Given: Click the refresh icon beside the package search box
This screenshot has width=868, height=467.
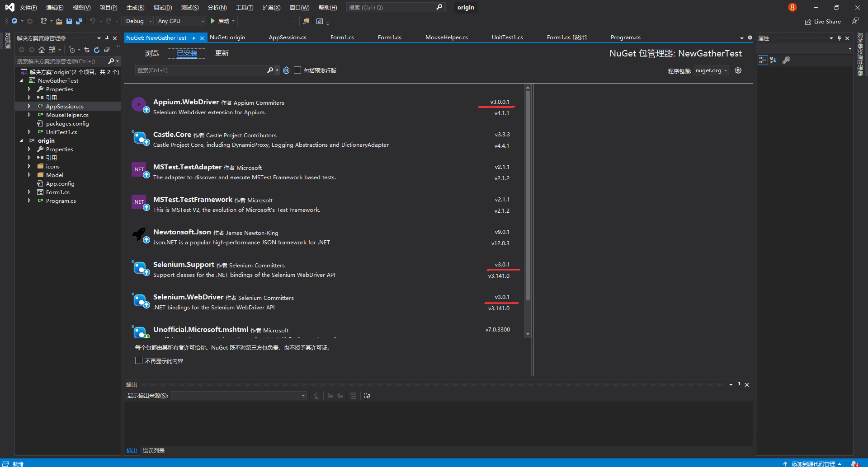Looking at the screenshot, I should pyautogui.click(x=286, y=70).
